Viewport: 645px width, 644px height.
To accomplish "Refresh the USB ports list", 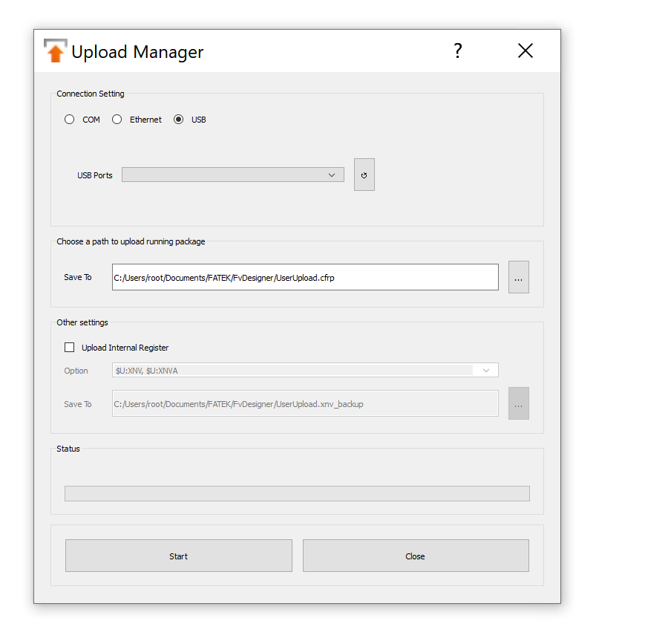I will coord(364,175).
